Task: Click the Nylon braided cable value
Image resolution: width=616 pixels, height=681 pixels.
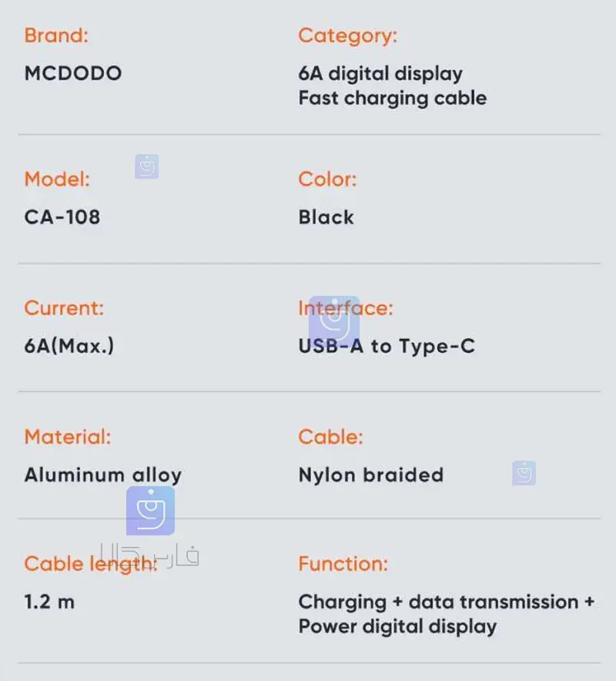Action: click(x=371, y=475)
